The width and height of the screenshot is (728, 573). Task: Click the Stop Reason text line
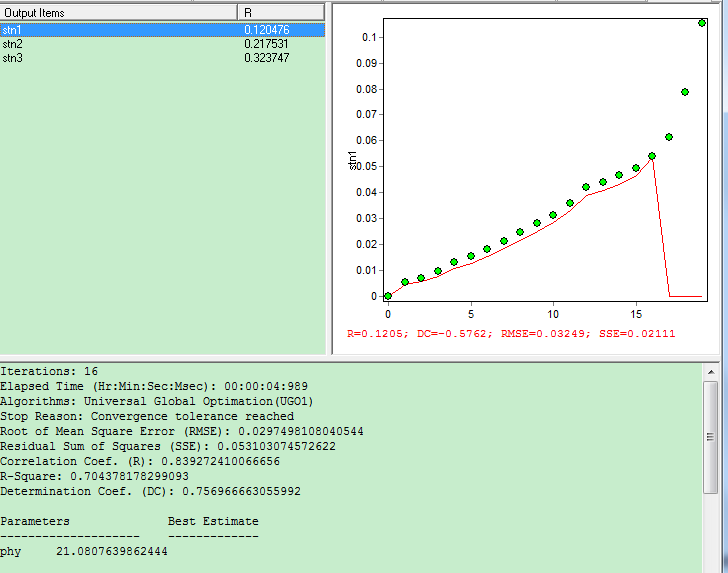147,416
